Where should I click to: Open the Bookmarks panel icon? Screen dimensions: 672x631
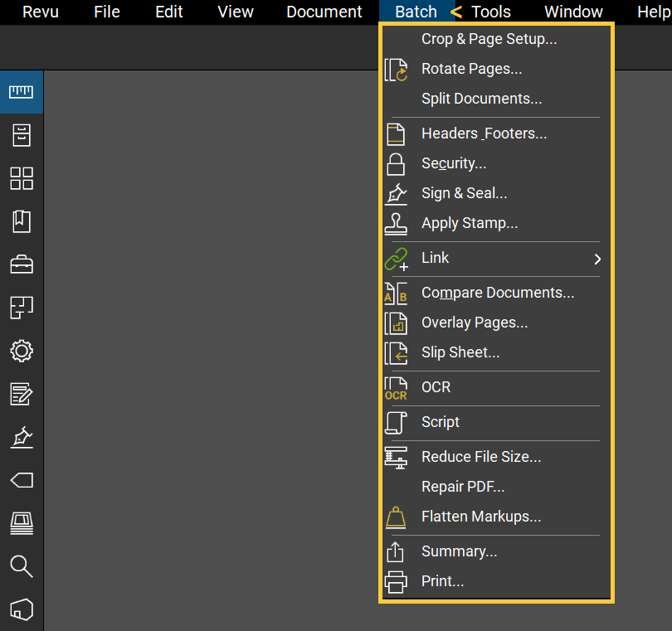coord(22,221)
